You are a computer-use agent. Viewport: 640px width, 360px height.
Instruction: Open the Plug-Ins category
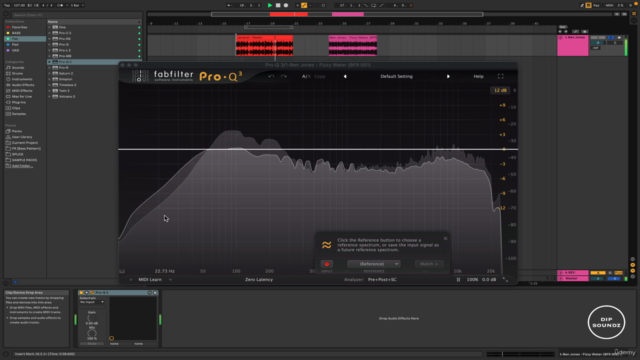point(18,102)
